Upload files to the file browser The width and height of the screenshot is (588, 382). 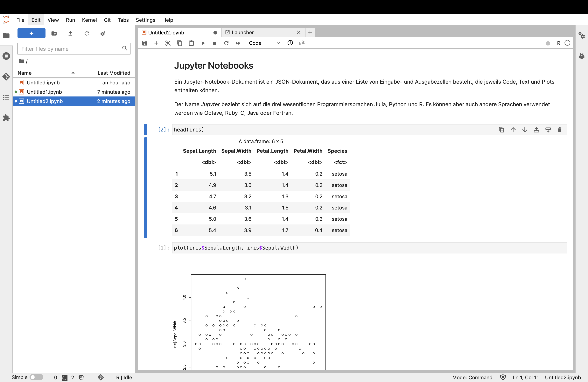tap(70, 33)
